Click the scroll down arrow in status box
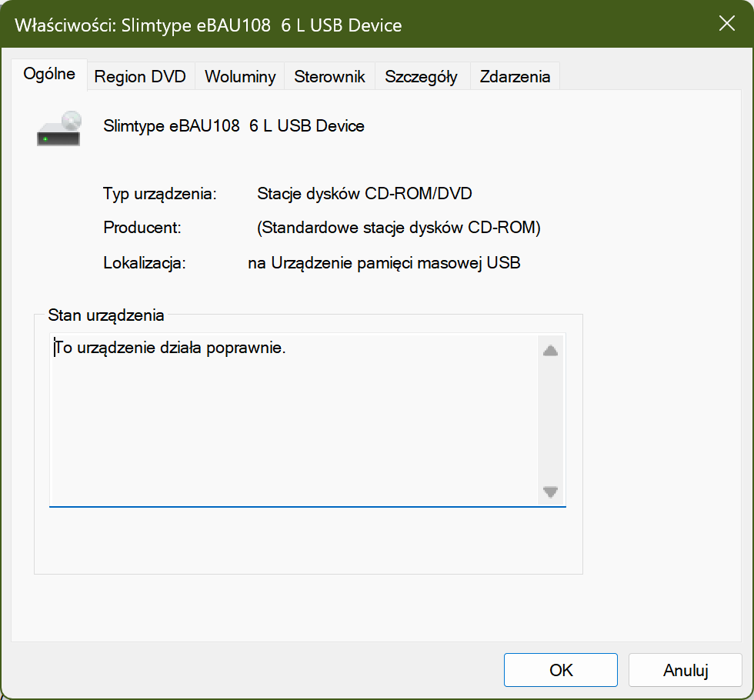Image resolution: width=754 pixels, height=700 pixels. 550,492
